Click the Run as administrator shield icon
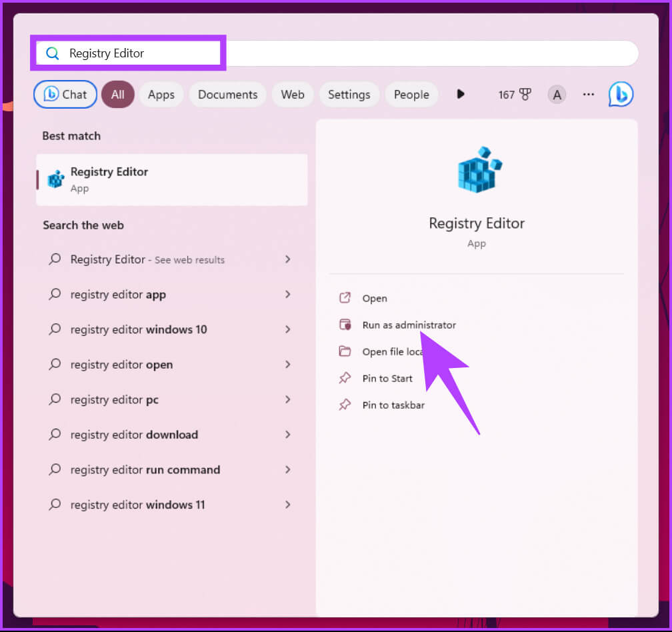Viewport: 672px width, 632px height. point(345,325)
